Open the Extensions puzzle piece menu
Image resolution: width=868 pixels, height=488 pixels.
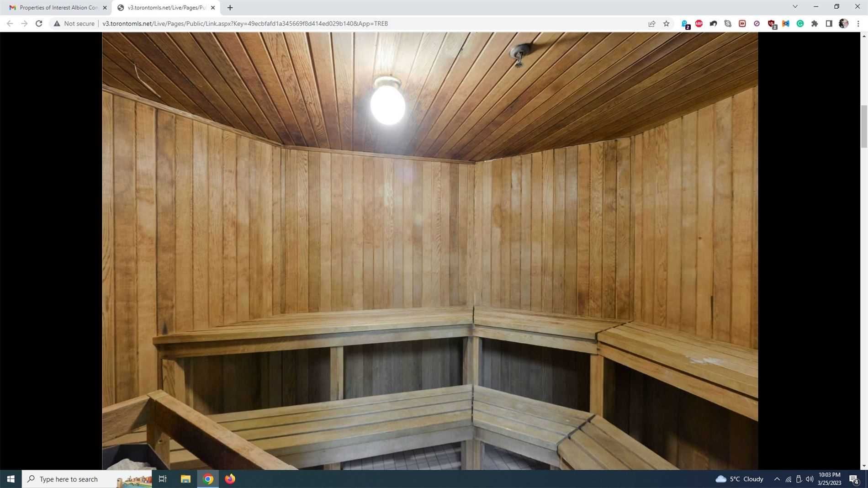[815, 23]
